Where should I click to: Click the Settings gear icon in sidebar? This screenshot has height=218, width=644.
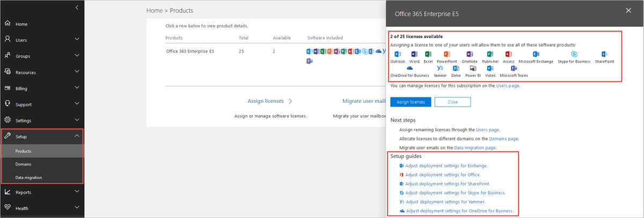pyautogui.click(x=8, y=120)
